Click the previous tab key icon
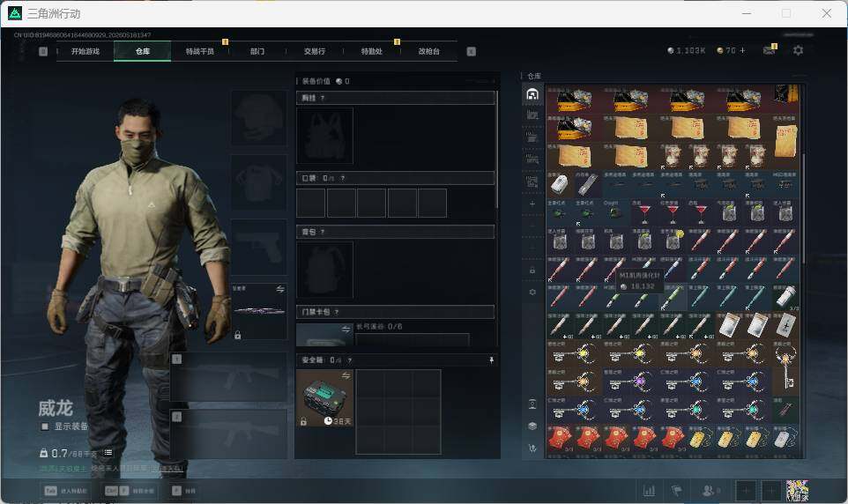848x504 pixels. point(43,51)
